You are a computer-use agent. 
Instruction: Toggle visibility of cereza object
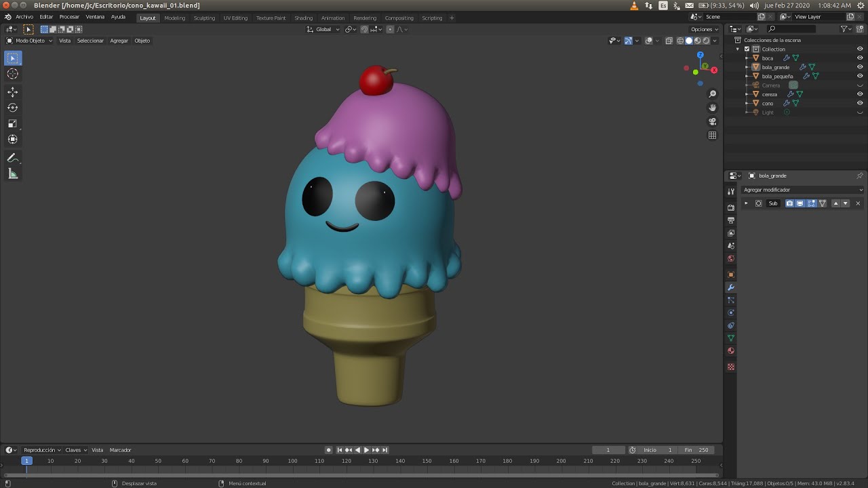pyautogui.click(x=860, y=94)
